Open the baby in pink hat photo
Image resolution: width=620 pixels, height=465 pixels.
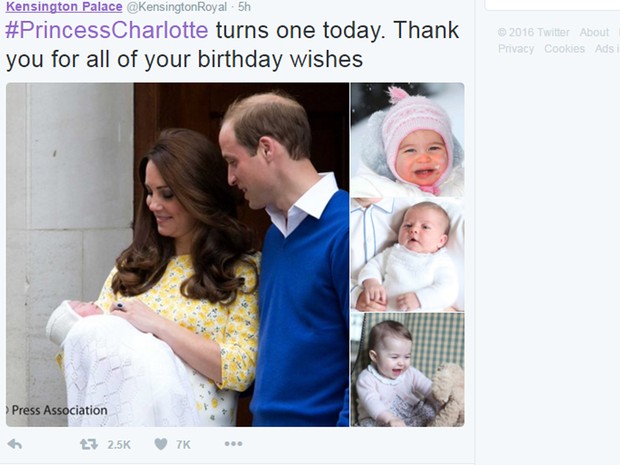408,140
